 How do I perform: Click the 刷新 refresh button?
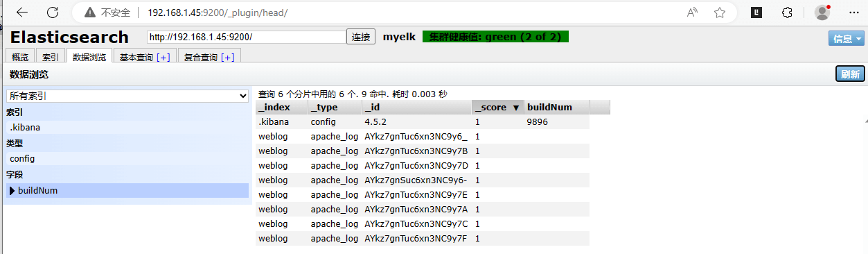pyautogui.click(x=850, y=74)
